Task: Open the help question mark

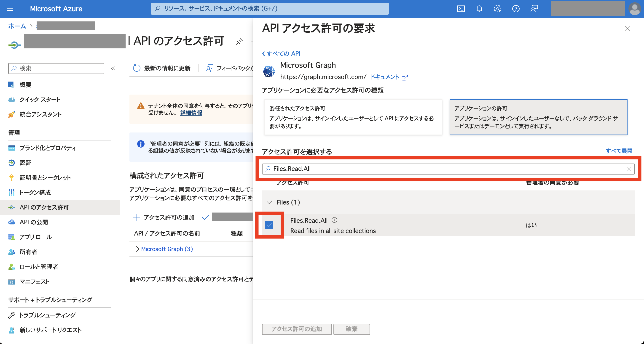Action: [x=516, y=9]
